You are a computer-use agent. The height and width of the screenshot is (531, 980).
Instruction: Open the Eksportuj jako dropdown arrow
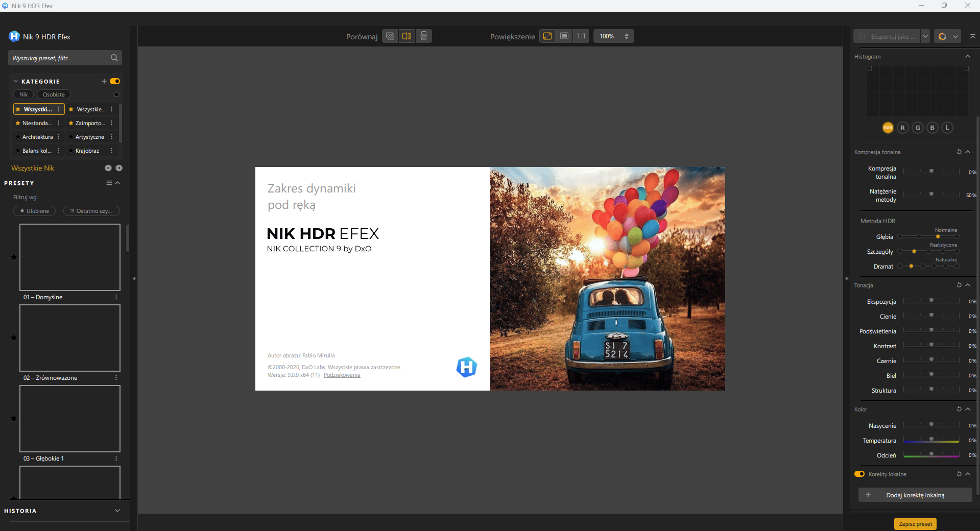point(925,36)
